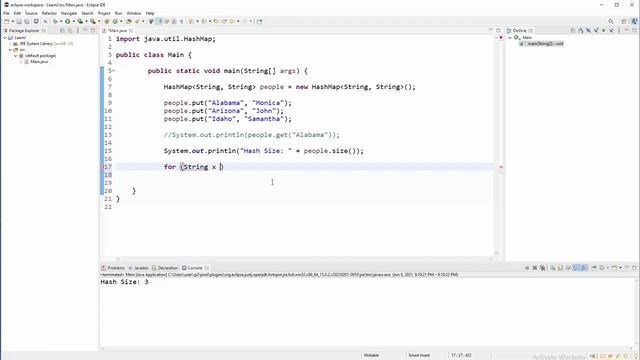640x360 pixels.
Task: Click Remove All Terminated Launches in Console
Action: coord(543,268)
